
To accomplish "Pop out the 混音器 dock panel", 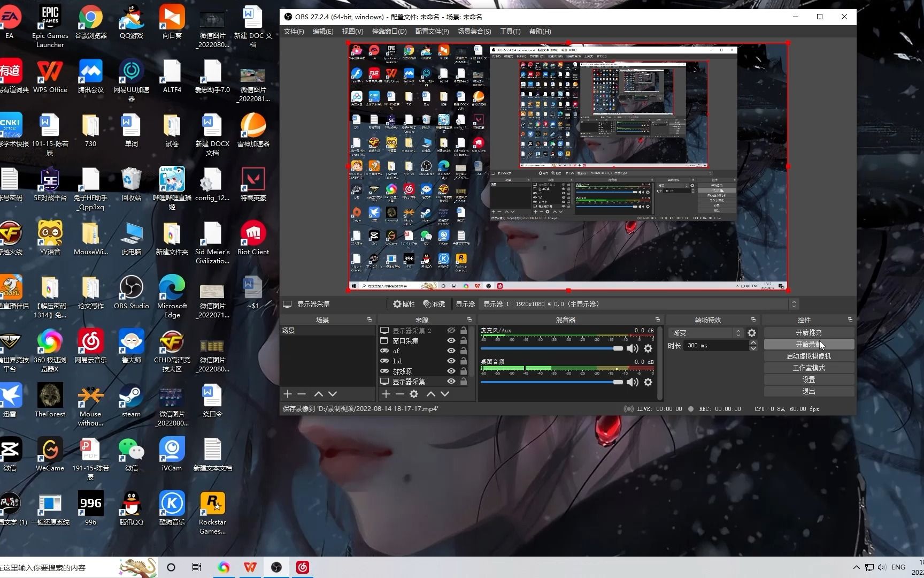I will [658, 320].
